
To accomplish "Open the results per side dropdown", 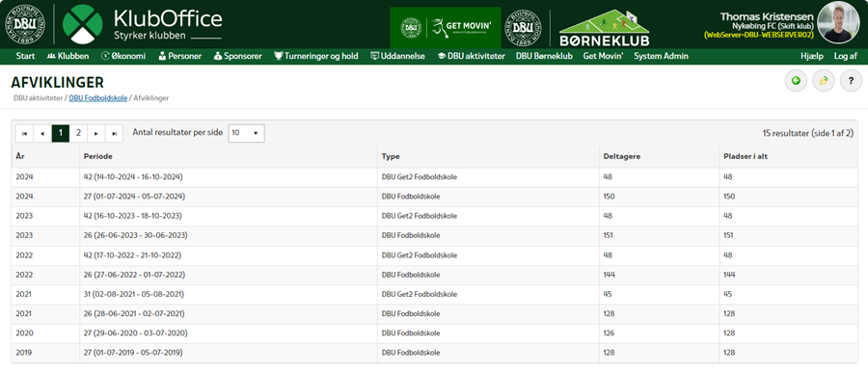I will click(246, 133).
